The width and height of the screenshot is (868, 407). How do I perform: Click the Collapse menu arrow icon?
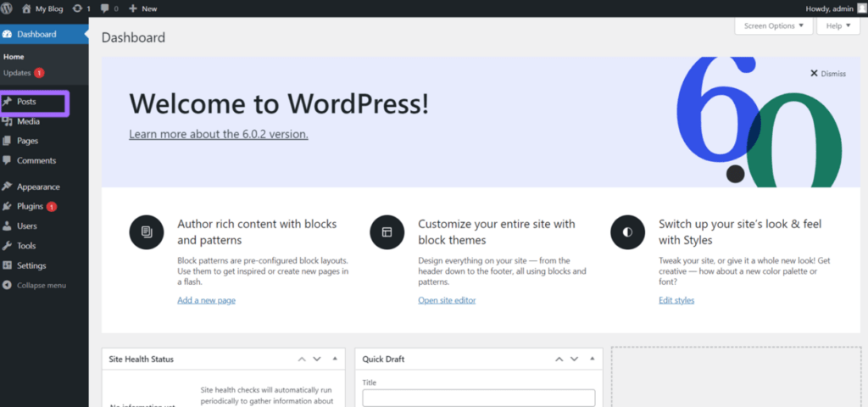[x=7, y=285]
